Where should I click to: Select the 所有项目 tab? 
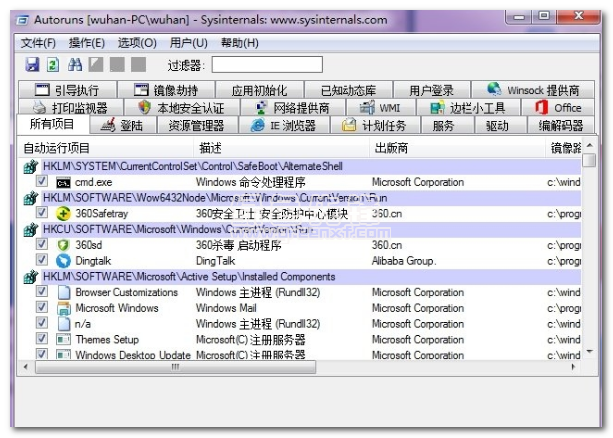point(52,124)
